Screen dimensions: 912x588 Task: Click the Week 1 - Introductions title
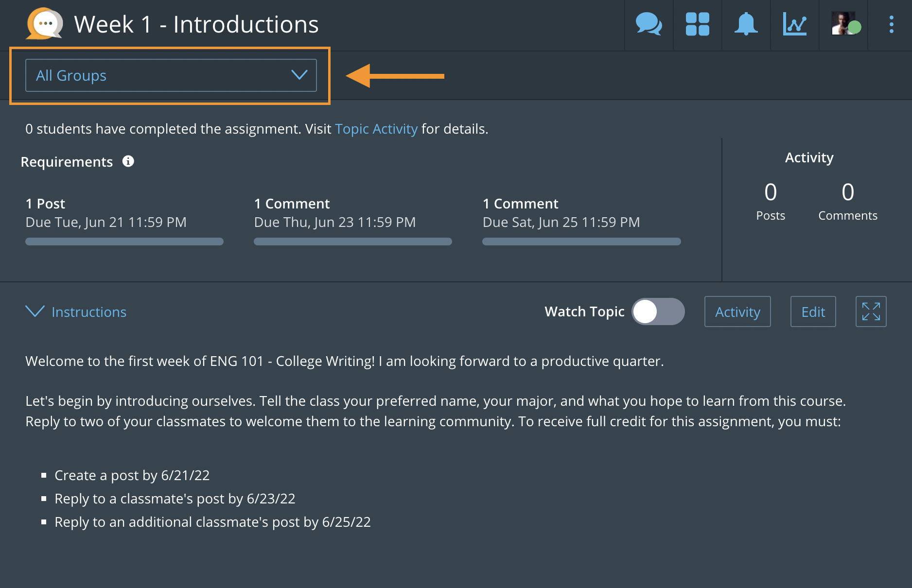tap(196, 24)
